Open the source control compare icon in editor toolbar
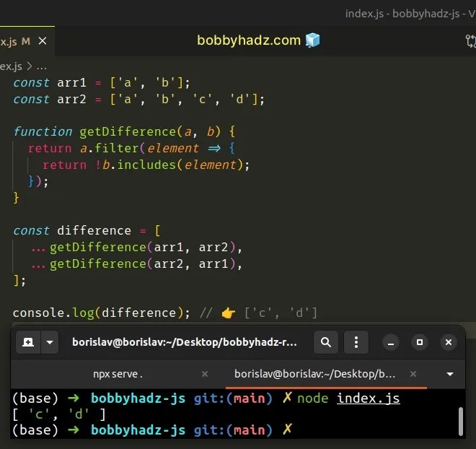The height and width of the screenshot is (449, 476). pos(471,41)
